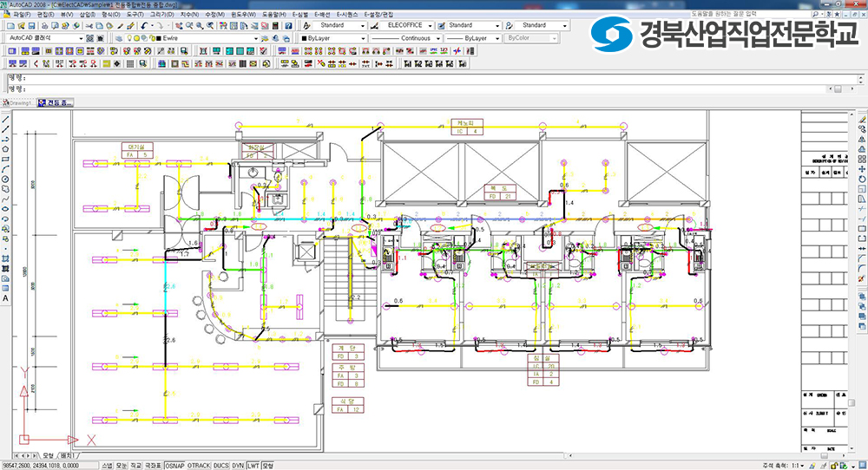Toggle the 모눈 grid display button
This screenshot has height=470, width=868.
click(x=122, y=467)
